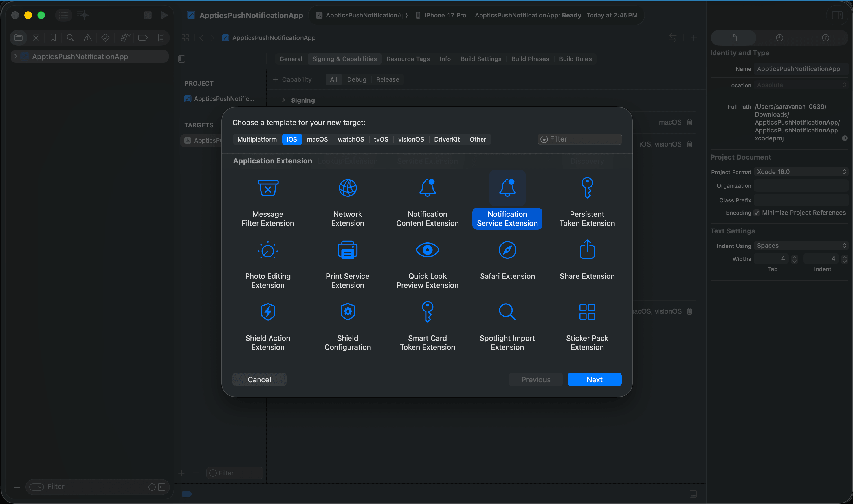Toggle the right inspector panel visibility

[837, 15]
